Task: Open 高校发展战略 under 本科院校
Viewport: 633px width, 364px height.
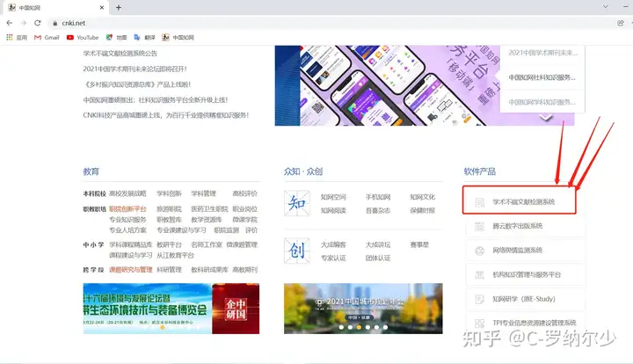Action: coord(127,193)
